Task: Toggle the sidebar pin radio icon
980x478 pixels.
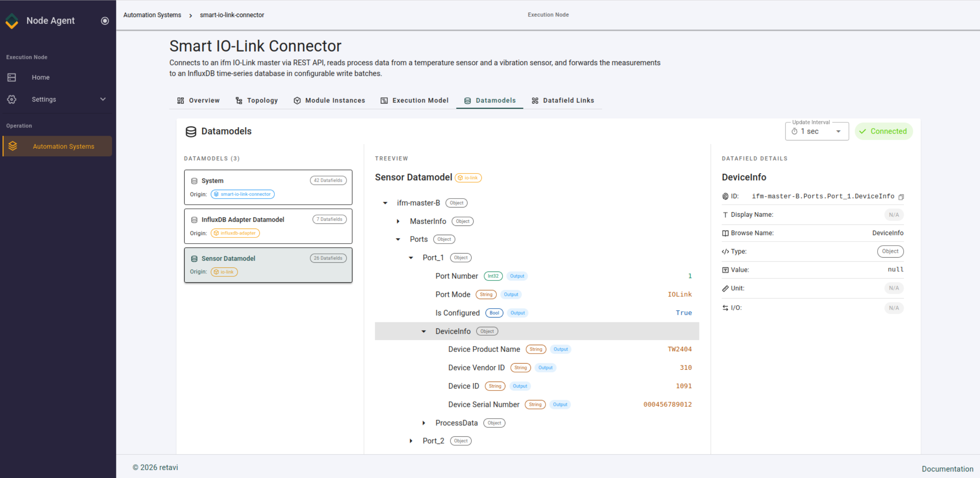Action: coord(105,20)
